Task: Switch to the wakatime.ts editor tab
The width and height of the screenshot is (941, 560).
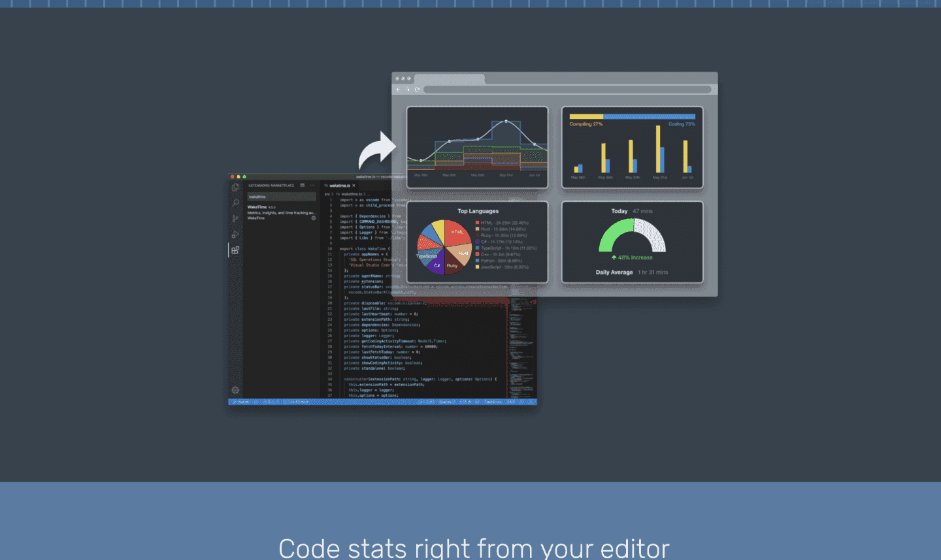Action: tap(340, 186)
